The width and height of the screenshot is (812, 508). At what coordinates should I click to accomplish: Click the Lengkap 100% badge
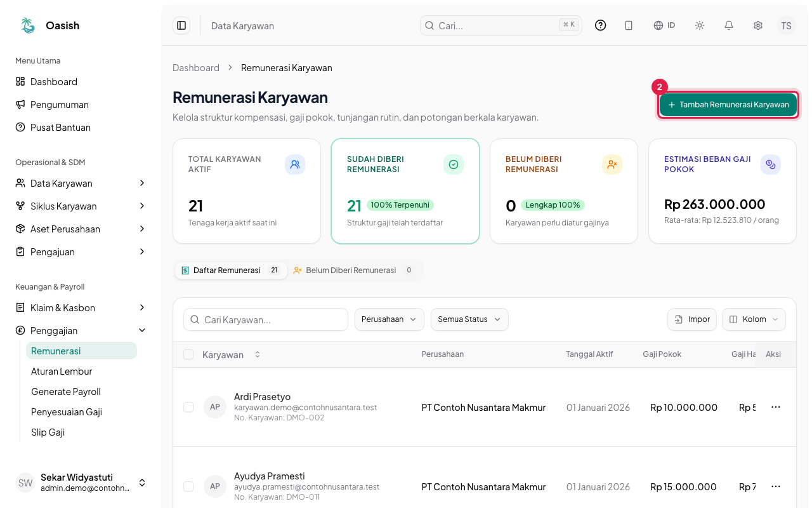pyautogui.click(x=553, y=205)
